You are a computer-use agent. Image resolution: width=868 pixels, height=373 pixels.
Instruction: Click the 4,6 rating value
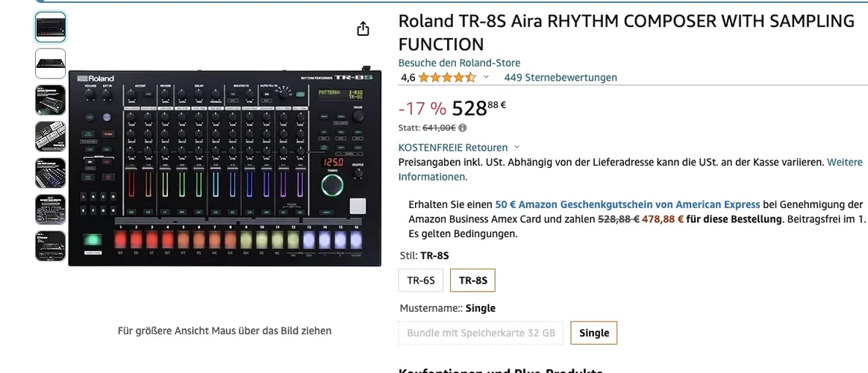pyautogui.click(x=407, y=78)
